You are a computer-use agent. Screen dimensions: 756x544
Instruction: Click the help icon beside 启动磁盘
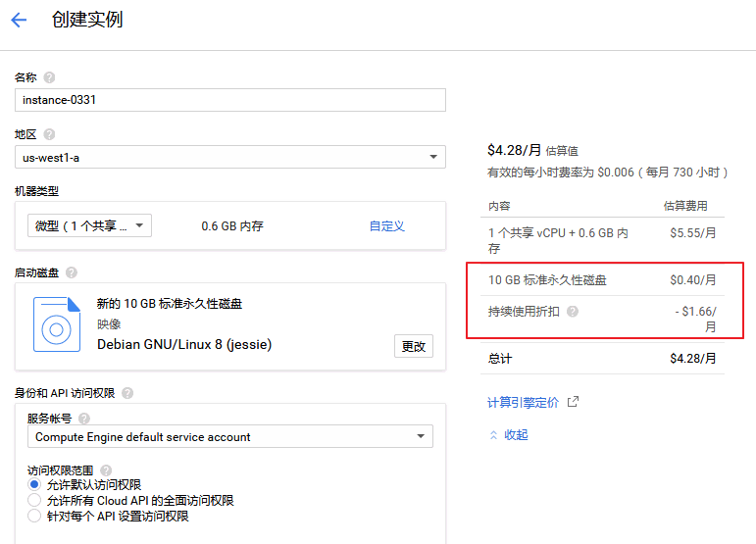click(x=72, y=272)
